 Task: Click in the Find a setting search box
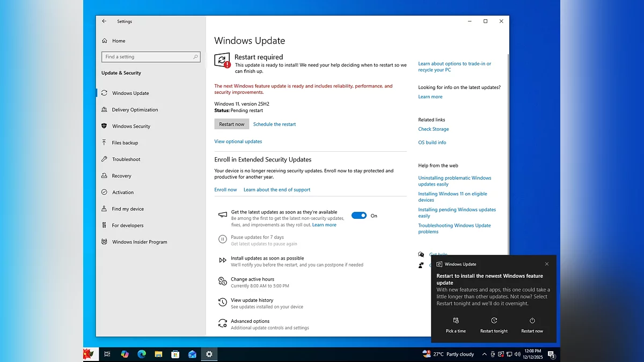click(x=149, y=57)
